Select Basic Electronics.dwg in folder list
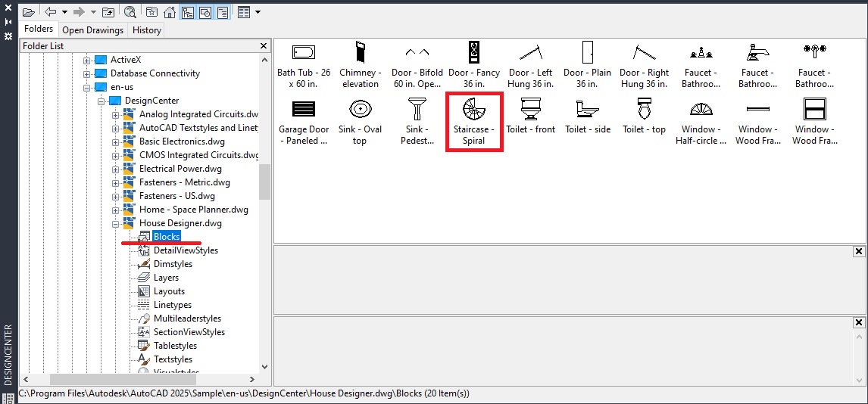Viewport: 868px width, 404px height. [x=182, y=141]
